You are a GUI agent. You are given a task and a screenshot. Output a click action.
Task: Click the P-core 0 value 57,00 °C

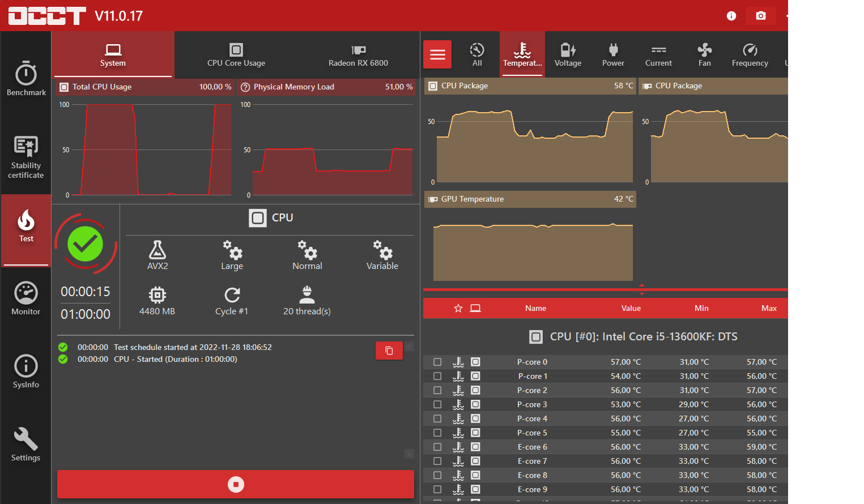point(625,362)
